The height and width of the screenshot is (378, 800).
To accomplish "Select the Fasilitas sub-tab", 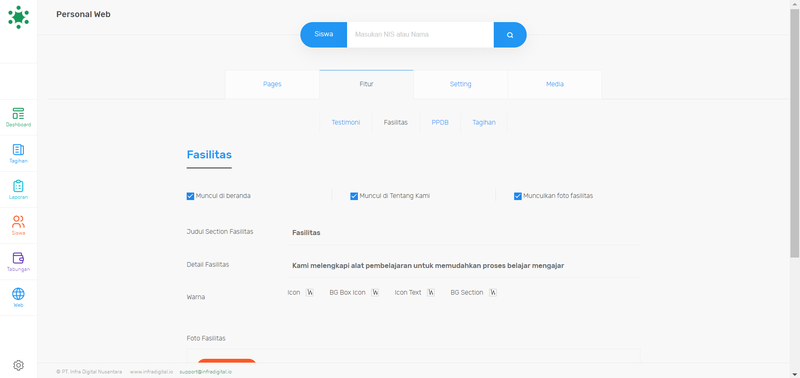I will point(395,122).
